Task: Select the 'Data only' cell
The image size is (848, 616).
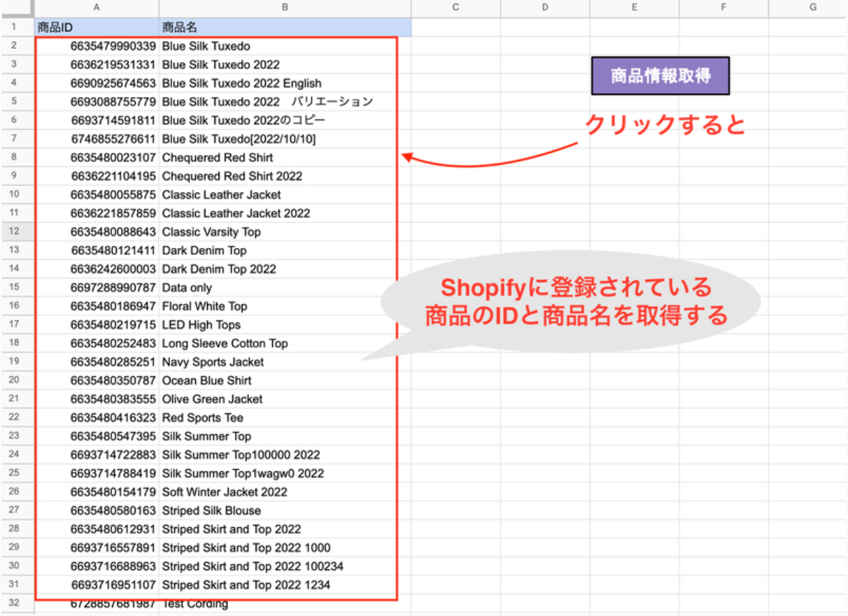Action: pyautogui.click(x=285, y=288)
